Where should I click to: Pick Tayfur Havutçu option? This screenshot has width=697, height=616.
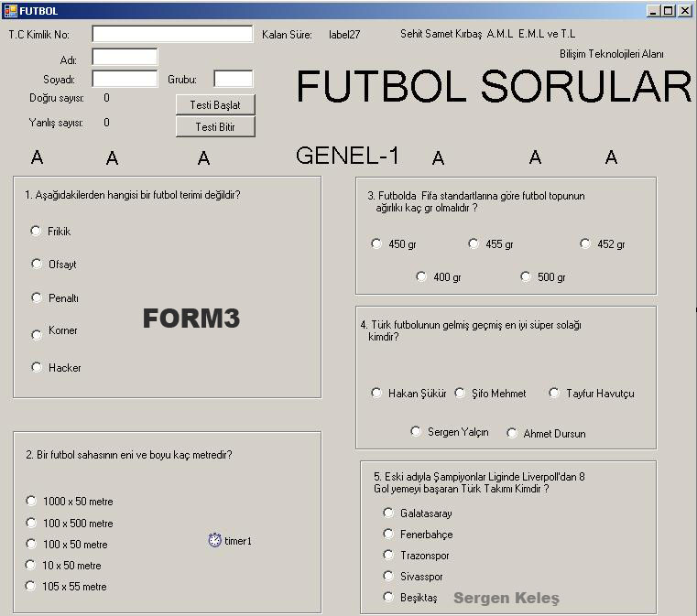pos(554,393)
